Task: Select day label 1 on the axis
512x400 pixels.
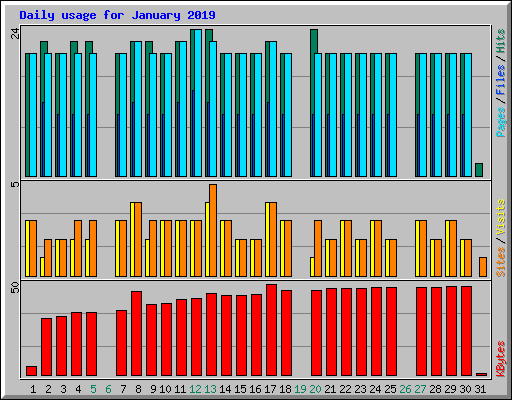Action: 33,389
